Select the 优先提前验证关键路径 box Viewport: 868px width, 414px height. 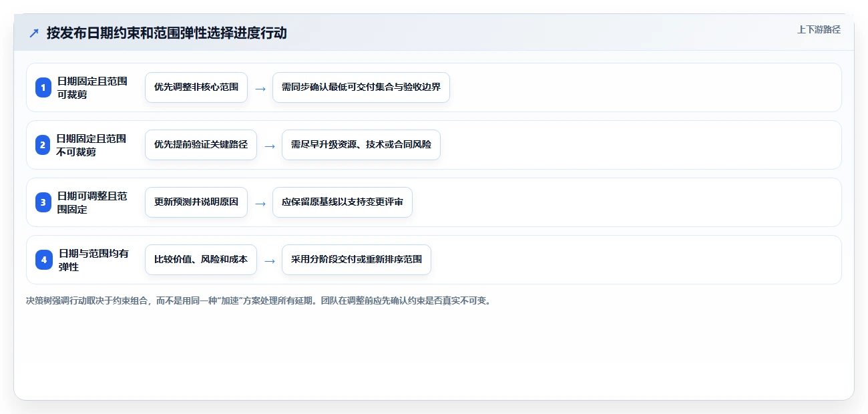(x=201, y=145)
